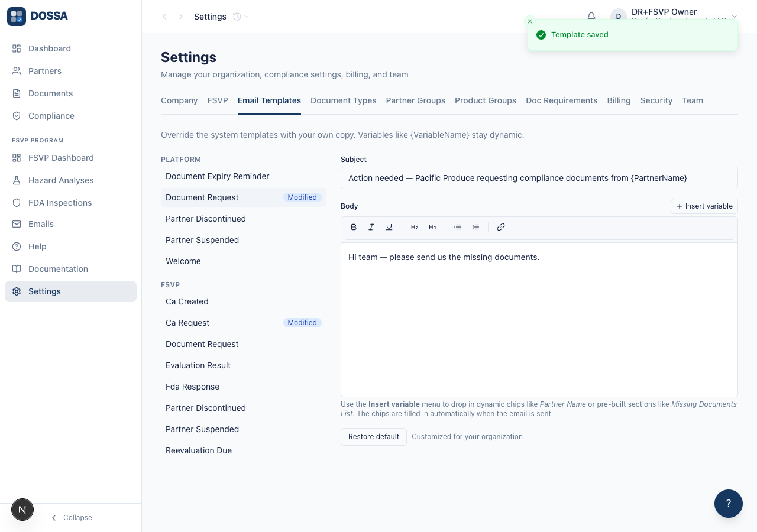Open the Product Groups tab
757x532 pixels.
tap(486, 100)
